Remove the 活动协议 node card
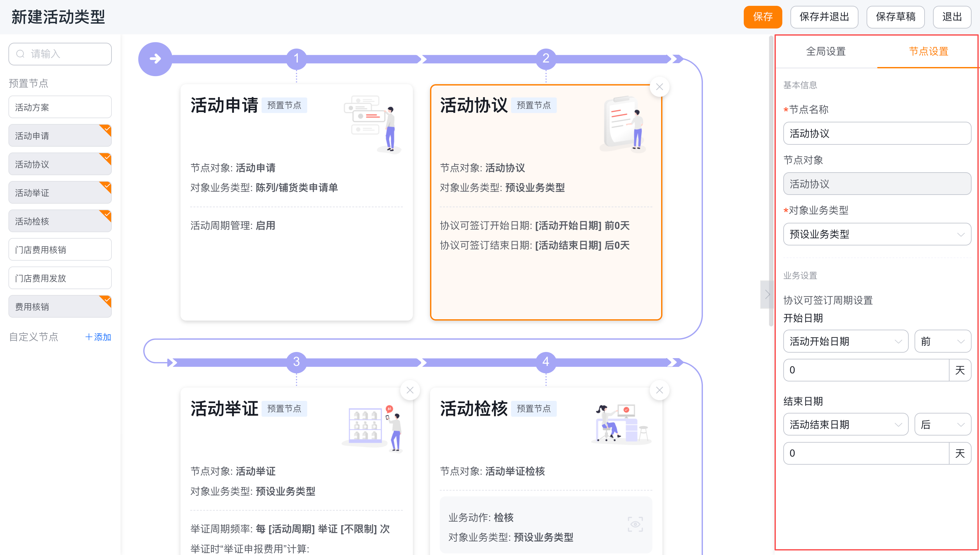980x555 pixels. click(x=659, y=87)
